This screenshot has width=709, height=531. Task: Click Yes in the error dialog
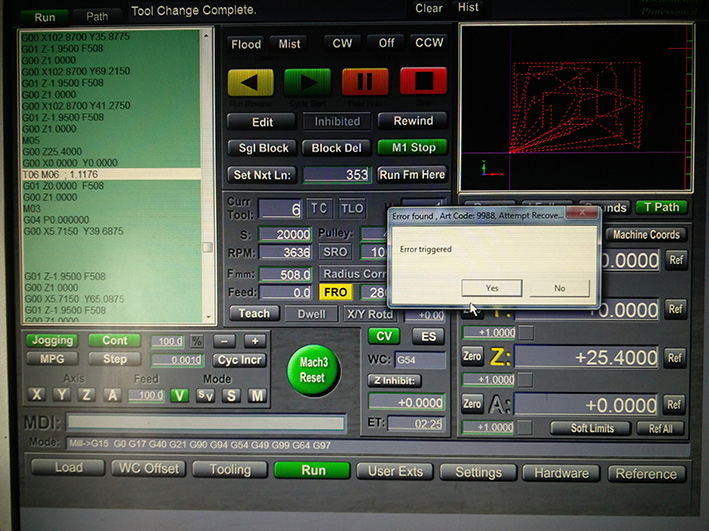(491, 287)
